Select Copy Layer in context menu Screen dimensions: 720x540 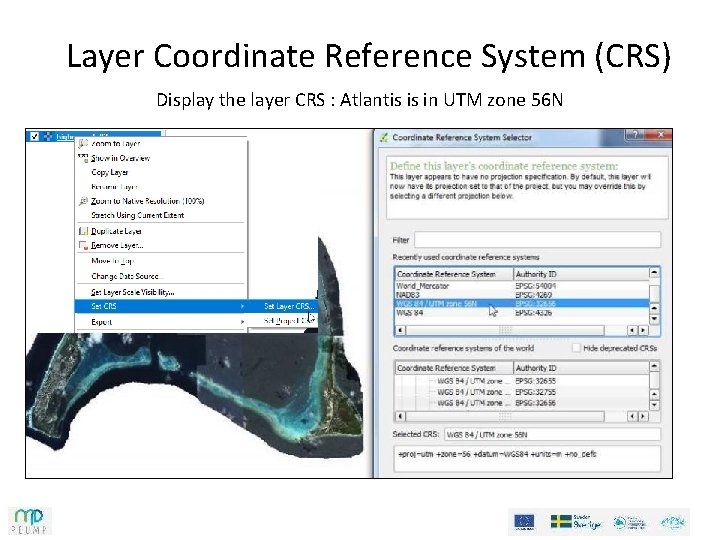coord(161,172)
